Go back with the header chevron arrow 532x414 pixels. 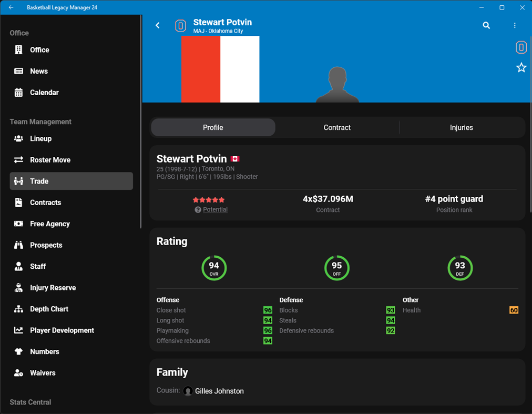click(158, 25)
